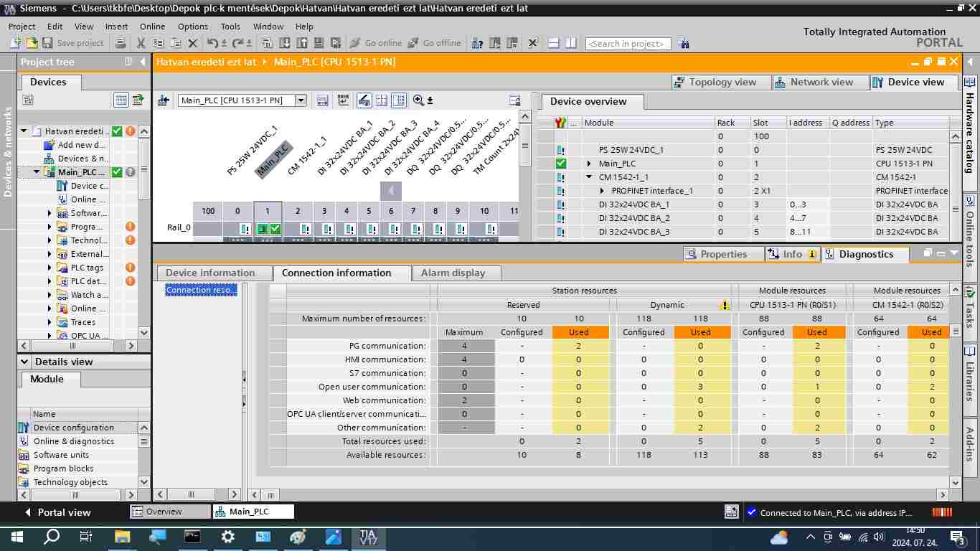Click the Cut scissors icon in toolbar
Viewport: 980px width, 551px height.
pyautogui.click(x=141, y=43)
